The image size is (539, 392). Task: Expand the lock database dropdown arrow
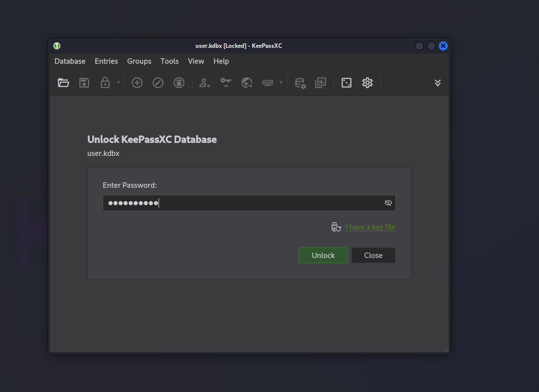pos(118,83)
